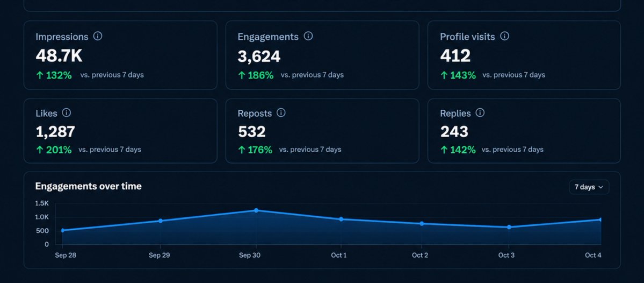Click the Engagements info icon

[308, 36]
